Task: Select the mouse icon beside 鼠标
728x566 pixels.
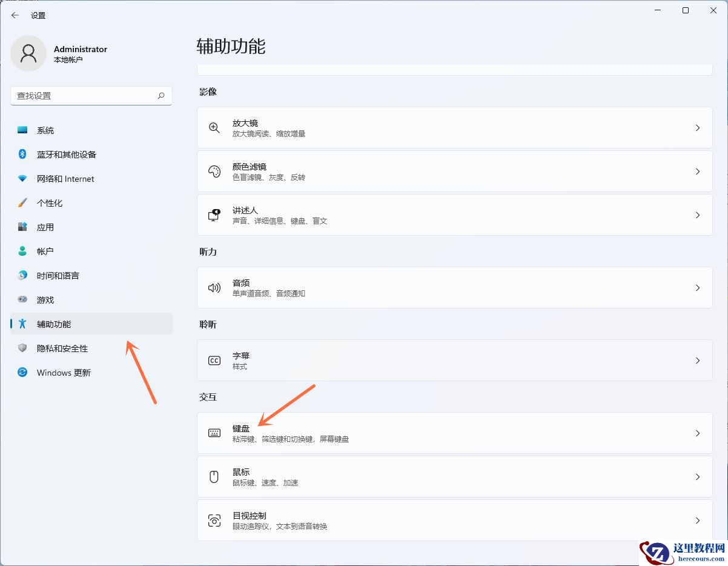Action: (x=214, y=476)
